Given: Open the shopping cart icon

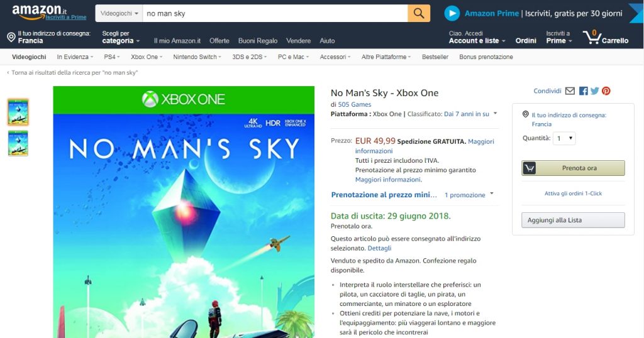Looking at the screenshot, I should point(591,37).
